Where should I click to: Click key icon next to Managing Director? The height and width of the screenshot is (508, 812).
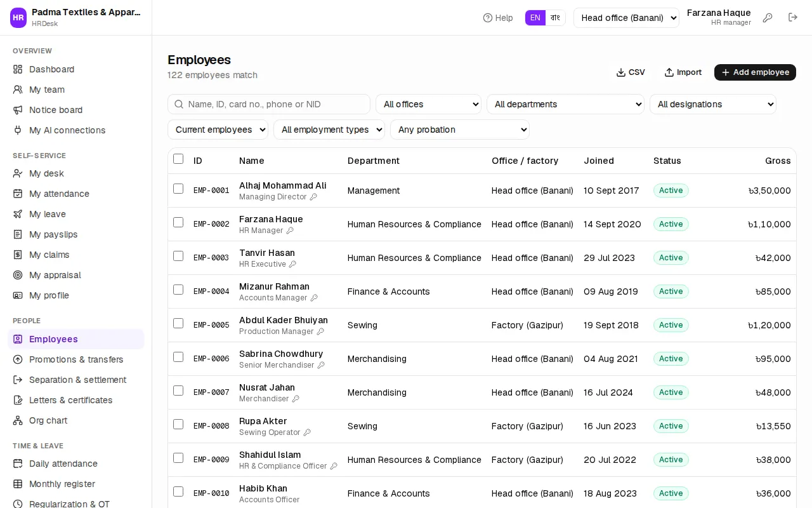pyautogui.click(x=313, y=197)
